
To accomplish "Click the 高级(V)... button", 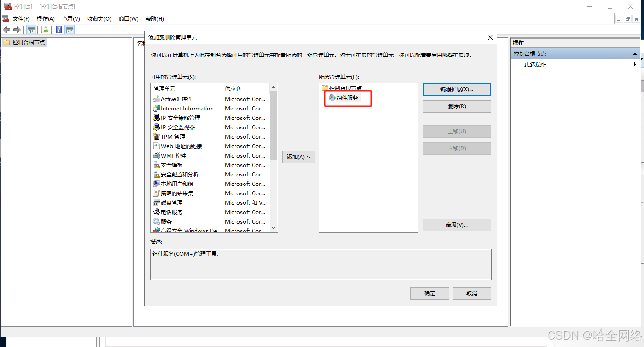I will pyautogui.click(x=457, y=225).
